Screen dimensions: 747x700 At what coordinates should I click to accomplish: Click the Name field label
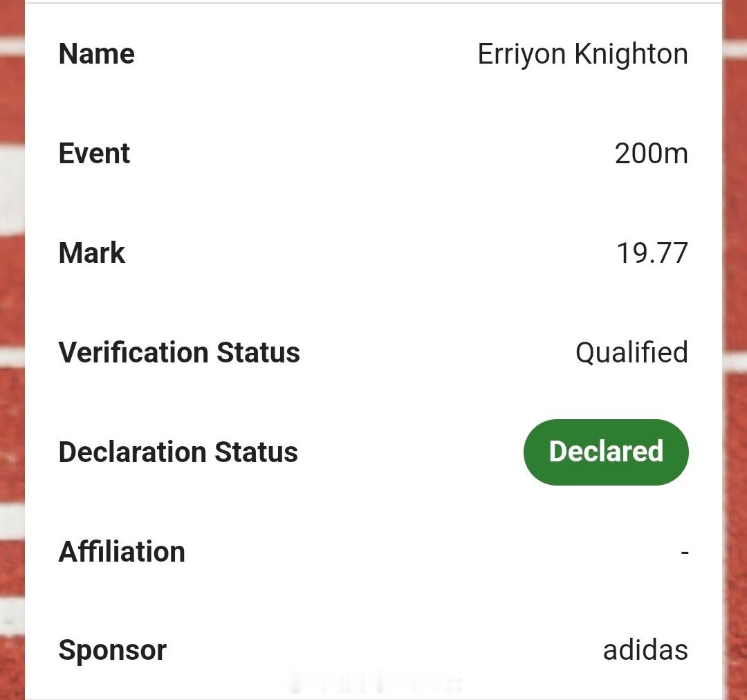pos(96,53)
